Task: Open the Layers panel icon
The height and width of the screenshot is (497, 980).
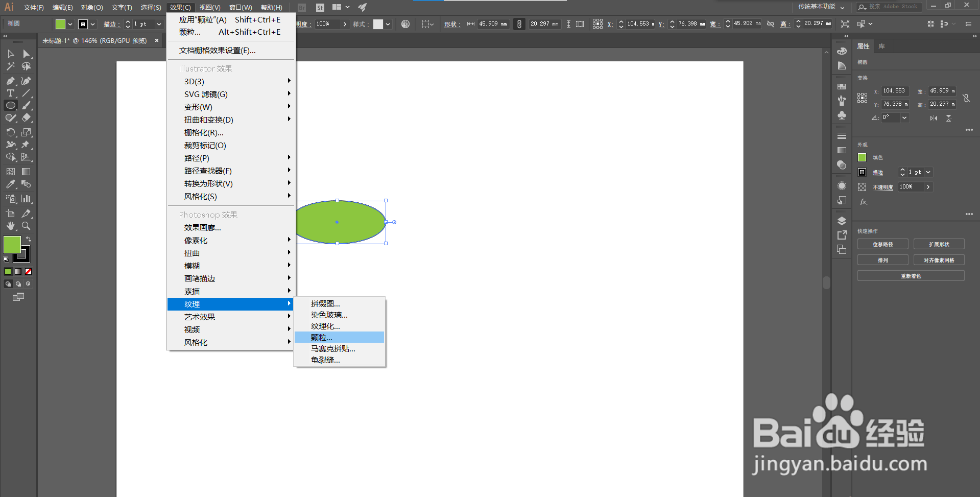Action: [842, 221]
